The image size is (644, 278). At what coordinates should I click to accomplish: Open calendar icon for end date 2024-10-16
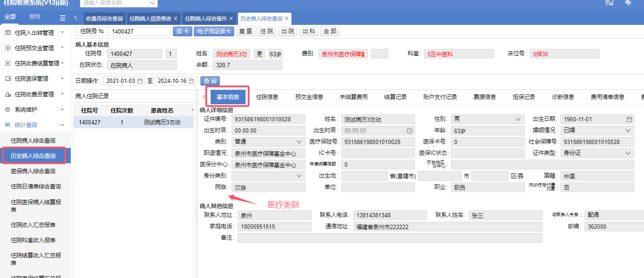coord(191,81)
